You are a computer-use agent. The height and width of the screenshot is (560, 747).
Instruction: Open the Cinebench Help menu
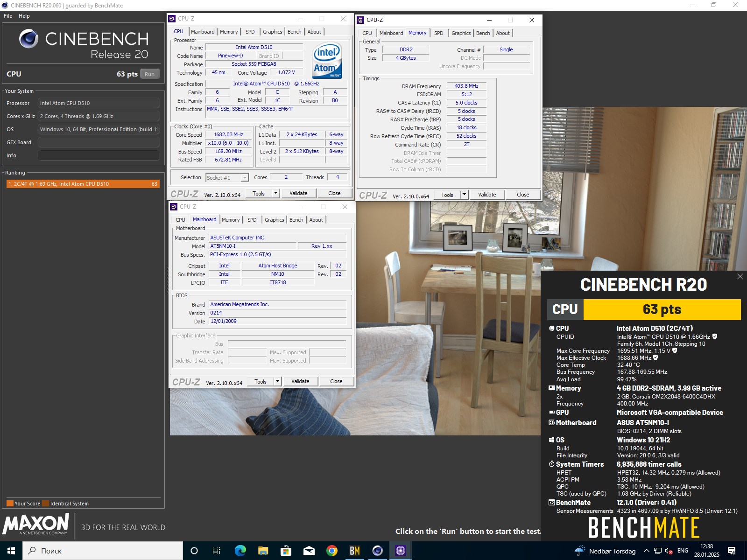[24, 16]
